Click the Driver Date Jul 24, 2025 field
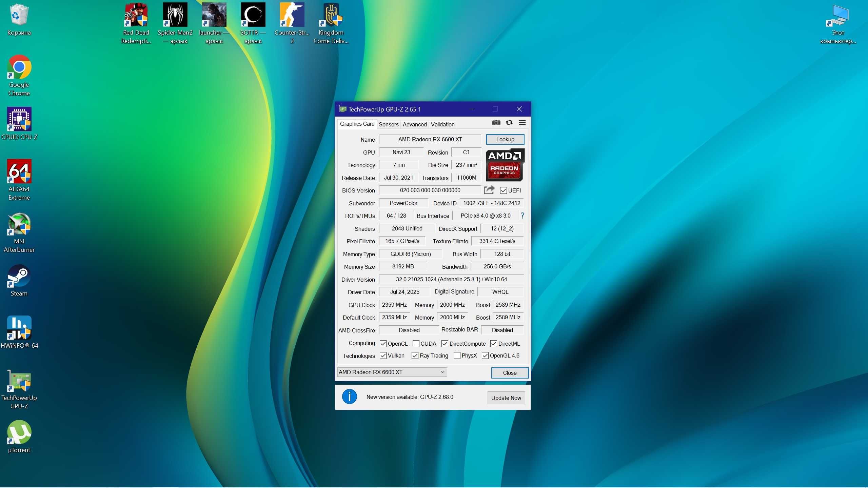This screenshot has width=868, height=488. [x=405, y=292]
